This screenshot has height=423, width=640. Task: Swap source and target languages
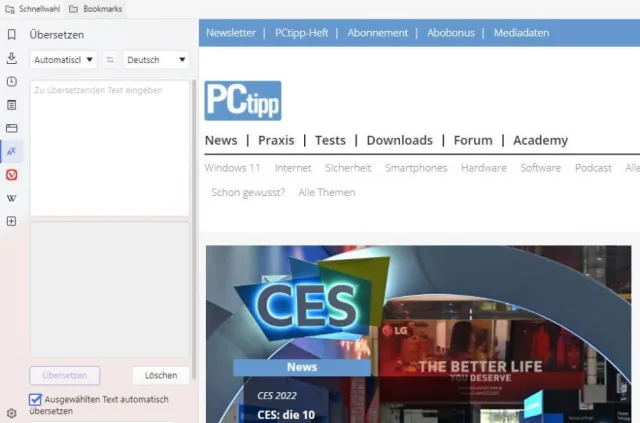click(x=110, y=60)
